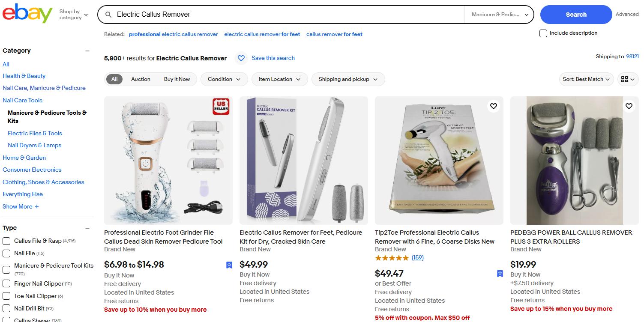Enable the Include description checkbox

pos(543,33)
